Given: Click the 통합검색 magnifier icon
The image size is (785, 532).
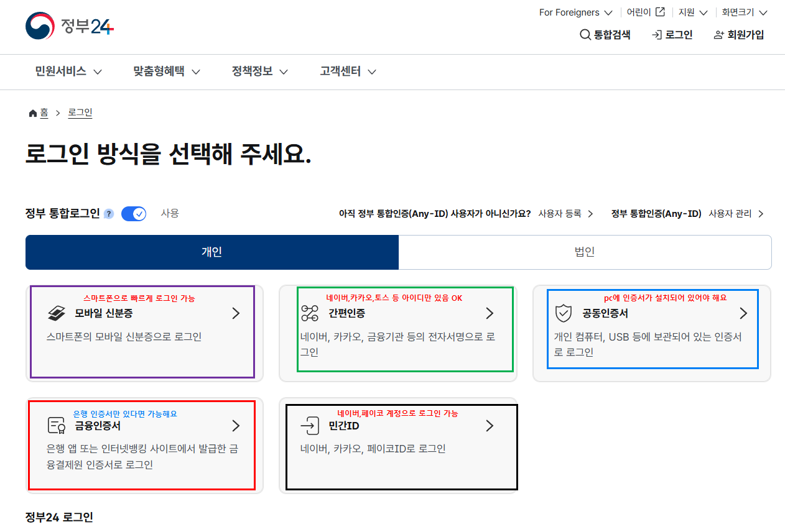Looking at the screenshot, I should [x=585, y=35].
